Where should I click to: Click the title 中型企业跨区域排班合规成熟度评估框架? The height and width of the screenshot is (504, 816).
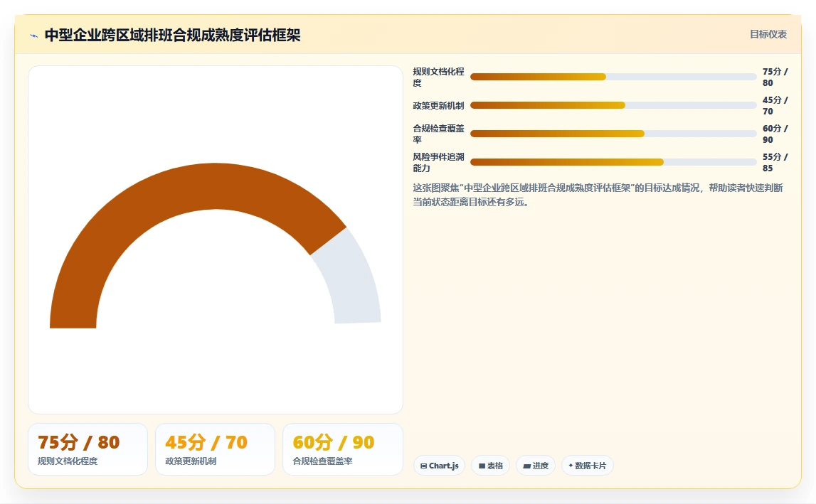click(x=173, y=36)
